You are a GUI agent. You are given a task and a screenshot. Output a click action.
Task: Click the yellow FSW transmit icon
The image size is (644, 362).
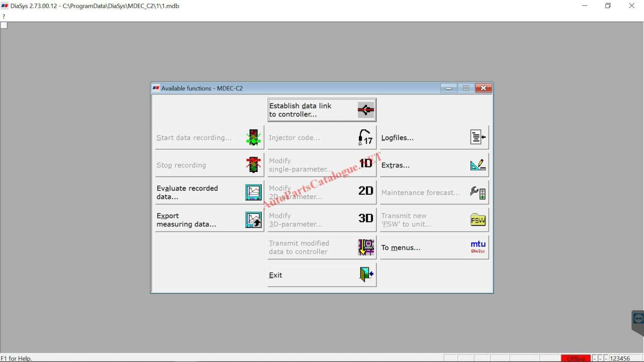(478, 220)
